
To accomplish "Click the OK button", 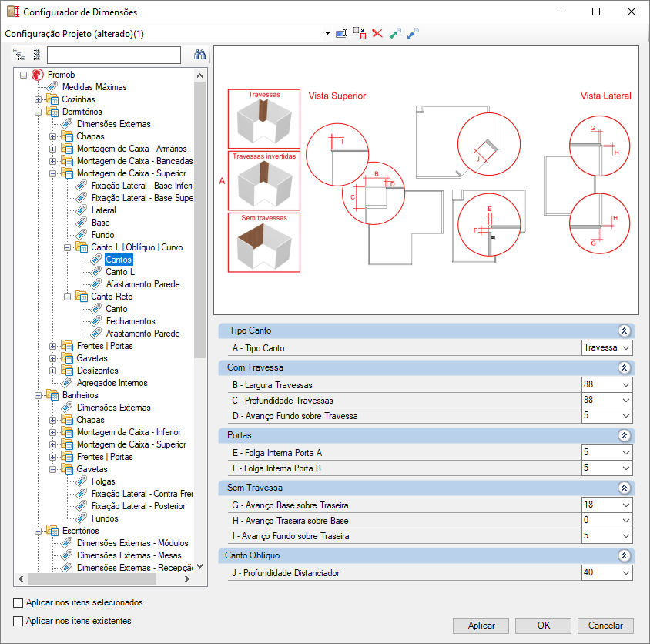I will pyautogui.click(x=544, y=626).
